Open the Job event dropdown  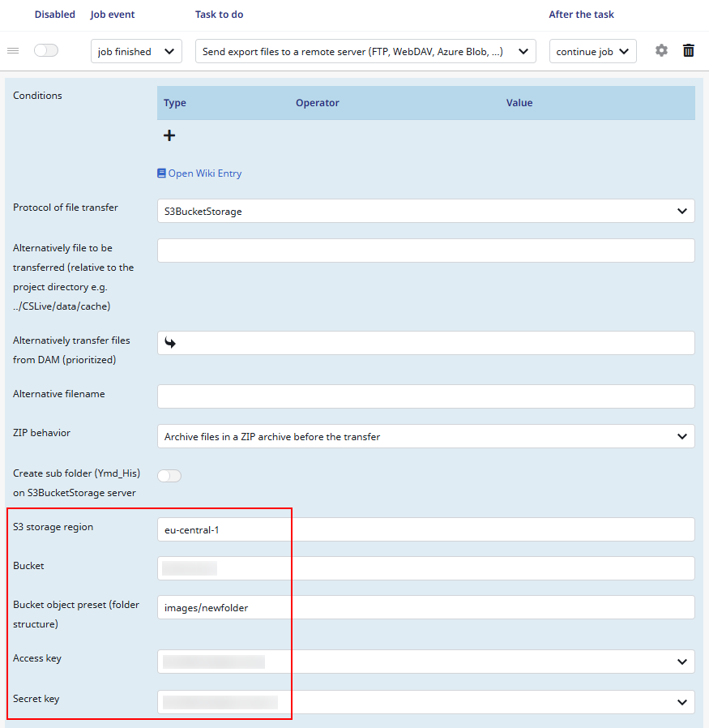136,51
